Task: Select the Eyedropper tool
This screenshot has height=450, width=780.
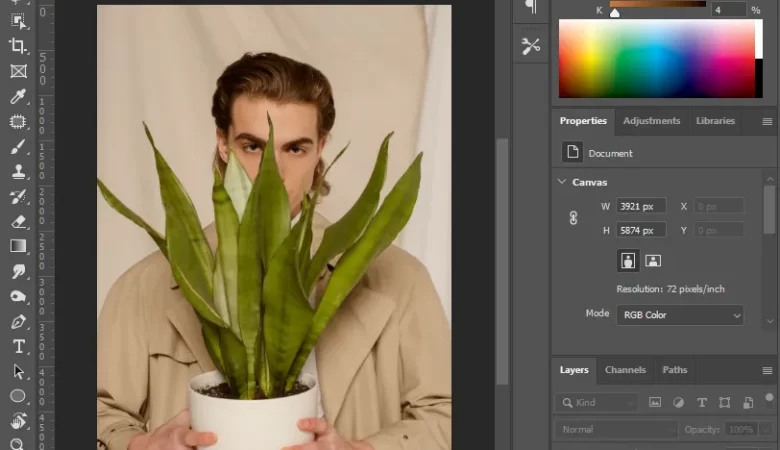Action: click(18, 96)
